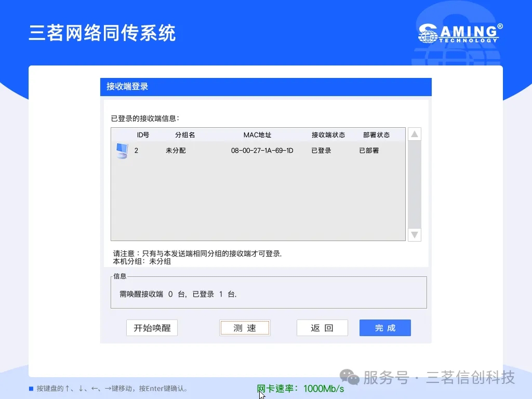Click the ID号 column header
The width and height of the screenshot is (532, 399).
(143, 135)
